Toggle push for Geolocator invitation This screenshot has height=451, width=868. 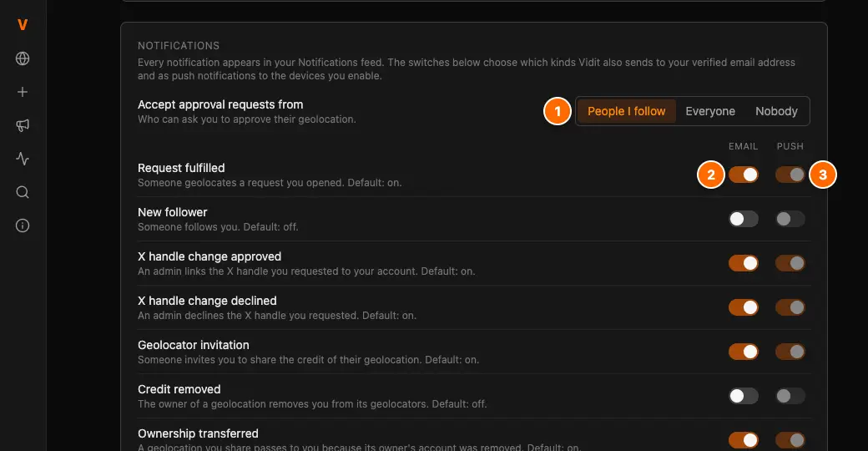coord(790,352)
